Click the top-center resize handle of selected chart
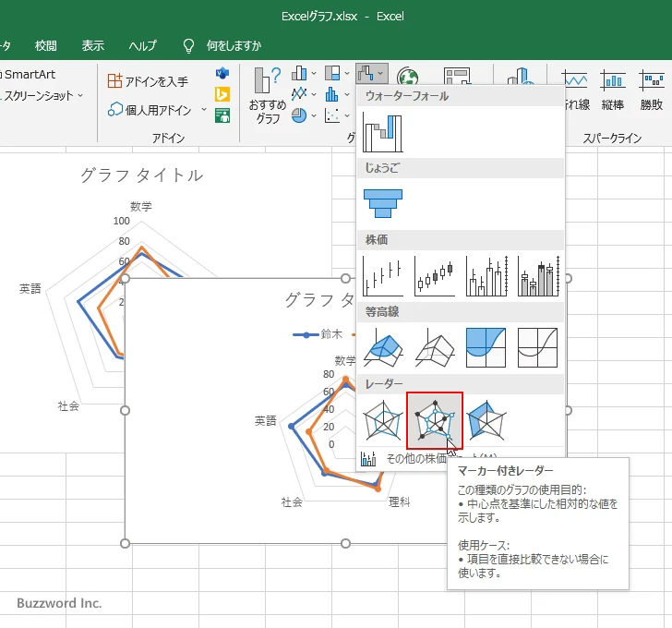 [x=345, y=278]
